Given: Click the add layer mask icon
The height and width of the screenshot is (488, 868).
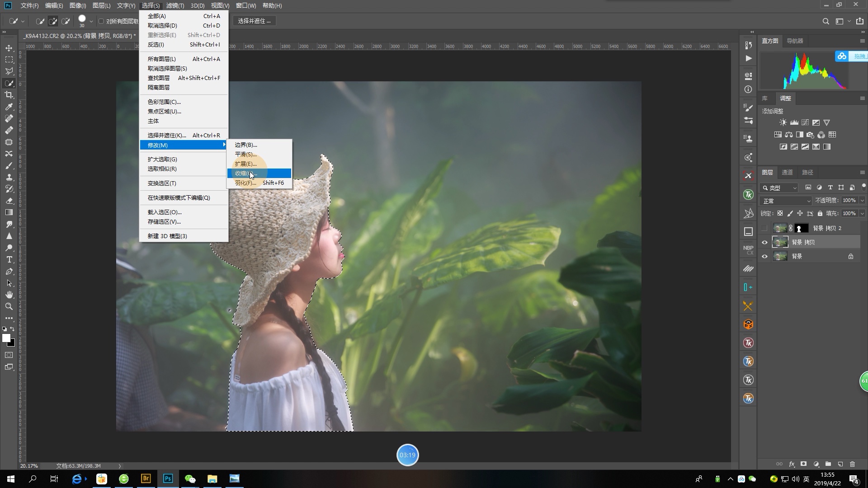Looking at the screenshot, I should pyautogui.click(x=803, y=464).
